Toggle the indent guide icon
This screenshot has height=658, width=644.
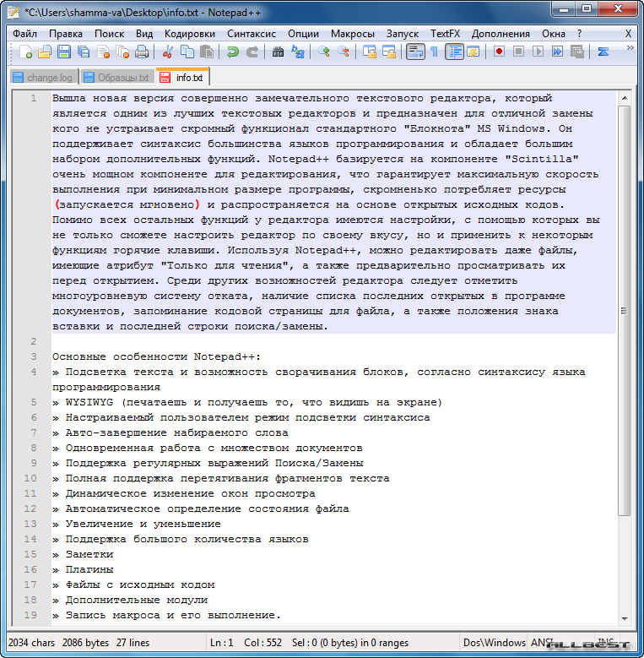click(454, 52)
